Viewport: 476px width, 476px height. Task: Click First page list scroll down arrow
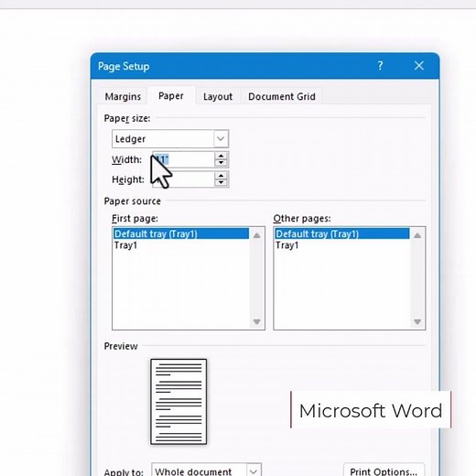tap(257, 321)
